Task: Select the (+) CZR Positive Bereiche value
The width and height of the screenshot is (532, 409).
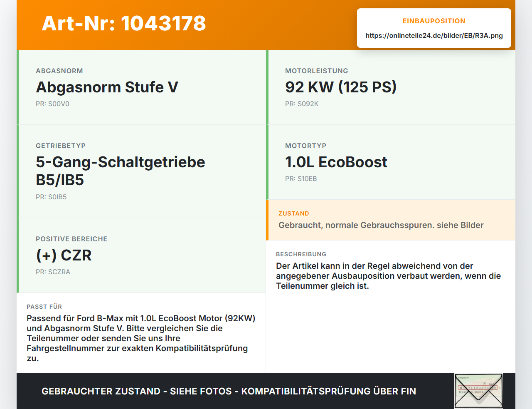Action: pyautogui.click(x=64, y=255)
